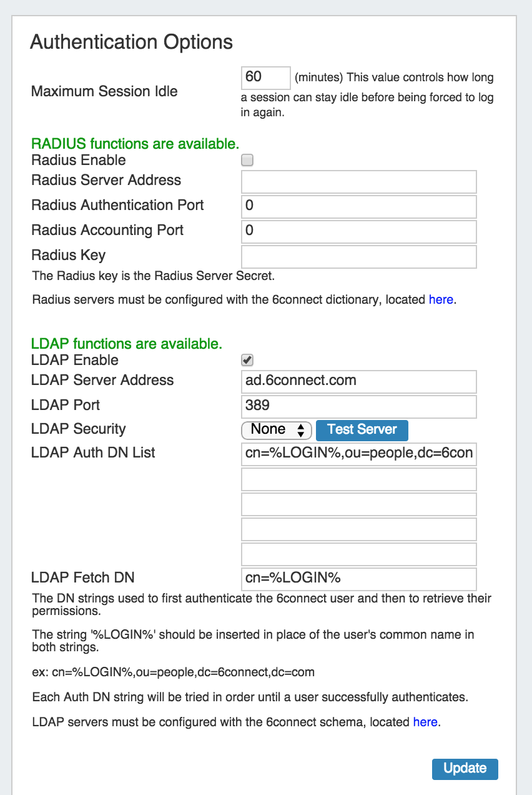Select the third LDAP Auth DN field

[358, 504]
